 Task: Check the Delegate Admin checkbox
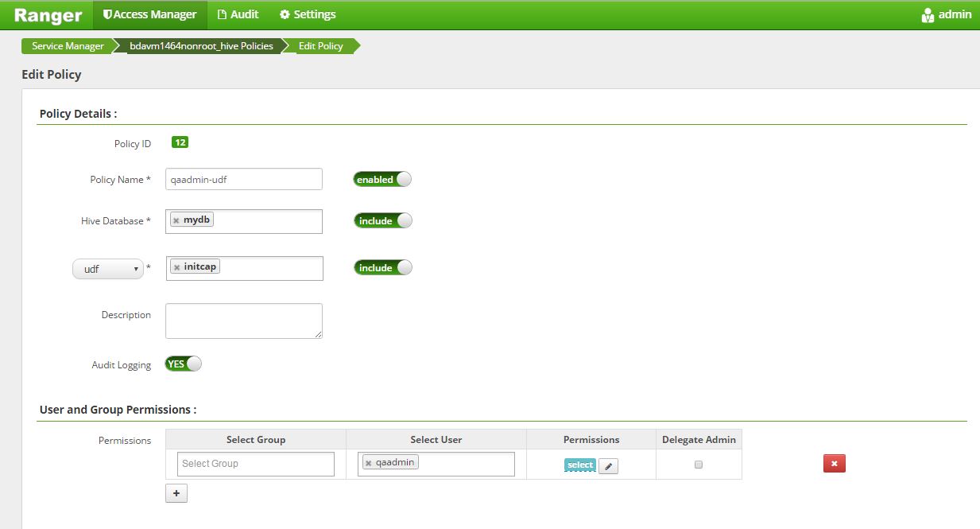pos(699,463)
